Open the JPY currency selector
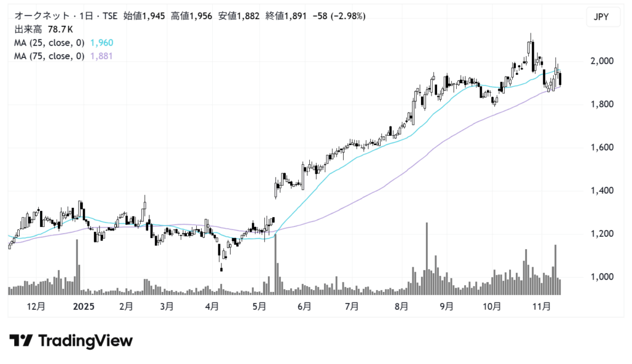632x364 pixels. click(x=601, y=17)
